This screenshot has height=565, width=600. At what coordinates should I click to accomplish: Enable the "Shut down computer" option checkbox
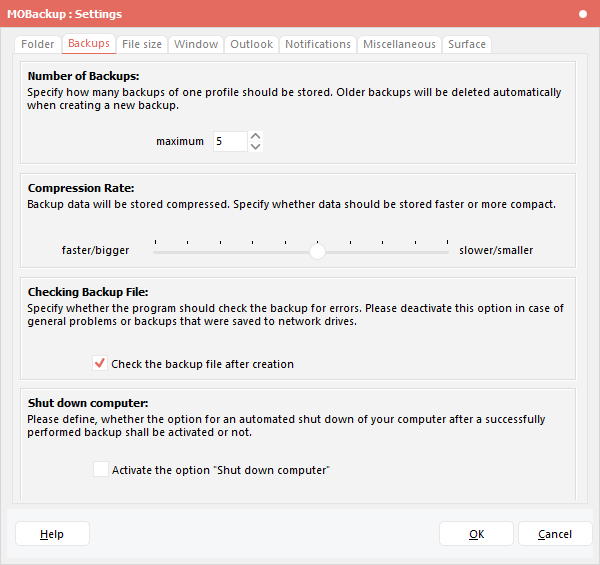click(x=100, y=469)
